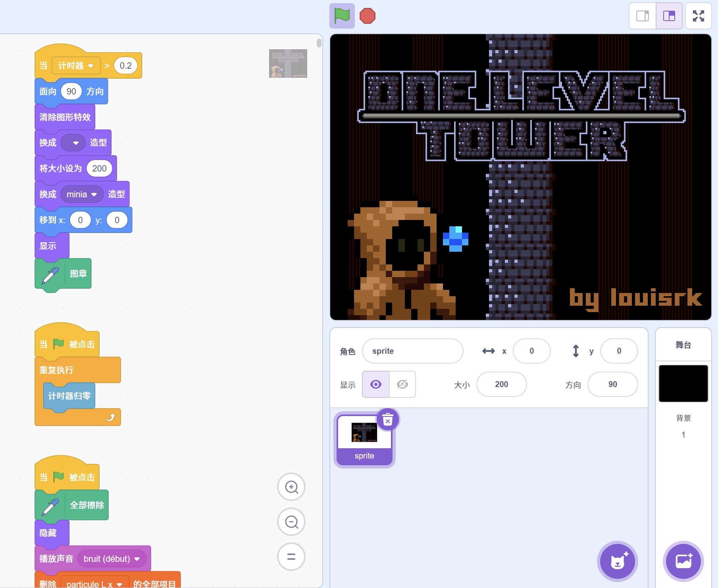718x588 pixels.
Task: Delete the sprite using trash icon
Action: coord(388,420)
